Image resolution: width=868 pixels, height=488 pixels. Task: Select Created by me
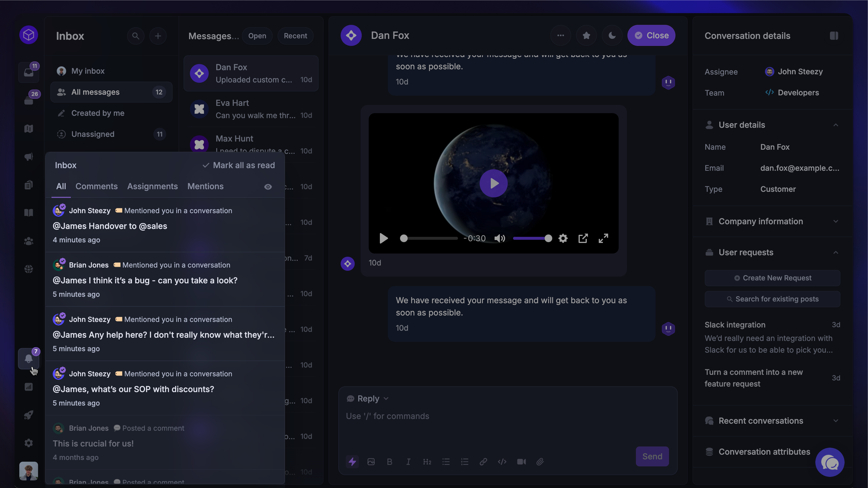111,113
